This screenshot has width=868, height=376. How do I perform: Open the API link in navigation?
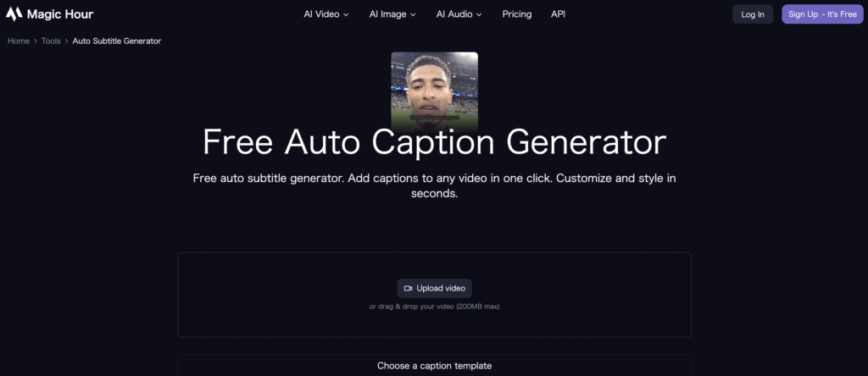pyautogui.click(x=558, y=14)
